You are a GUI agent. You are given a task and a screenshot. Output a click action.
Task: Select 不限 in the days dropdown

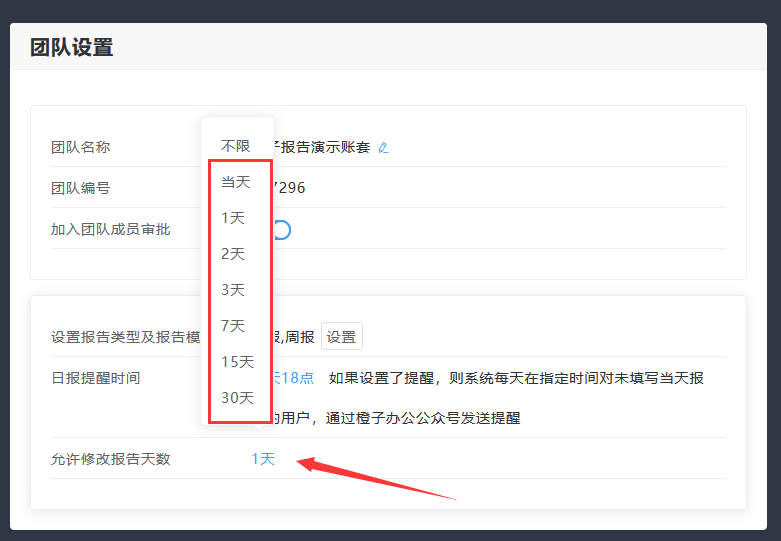tap(236, 146)
